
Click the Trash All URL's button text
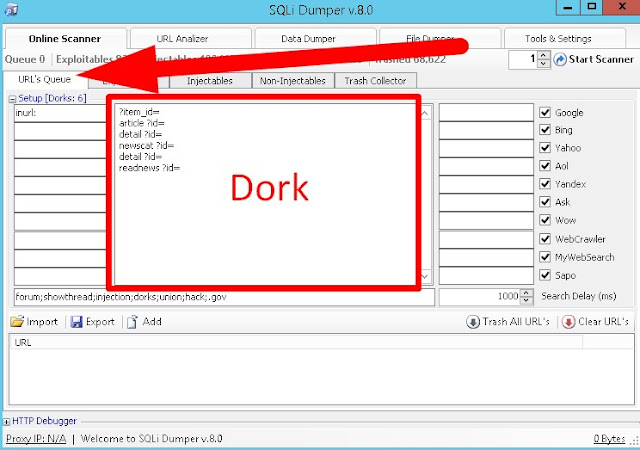tap(516, 322)
